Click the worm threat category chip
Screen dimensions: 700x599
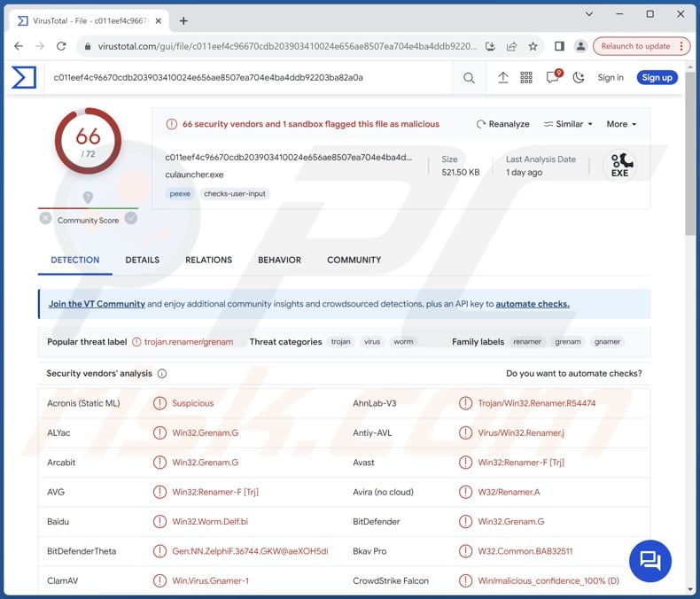403,342
